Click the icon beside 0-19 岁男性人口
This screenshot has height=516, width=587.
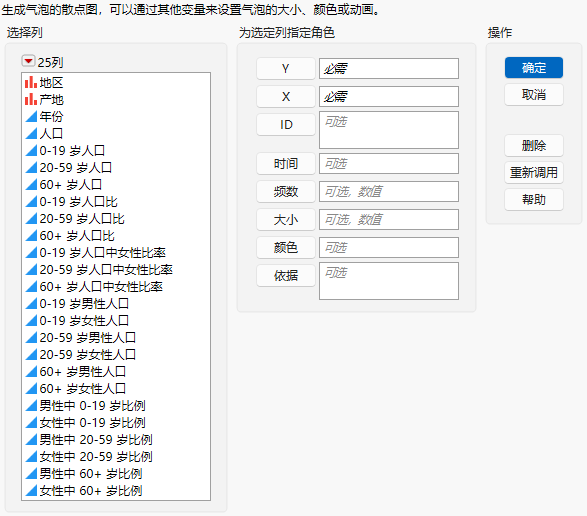[31, 304]
